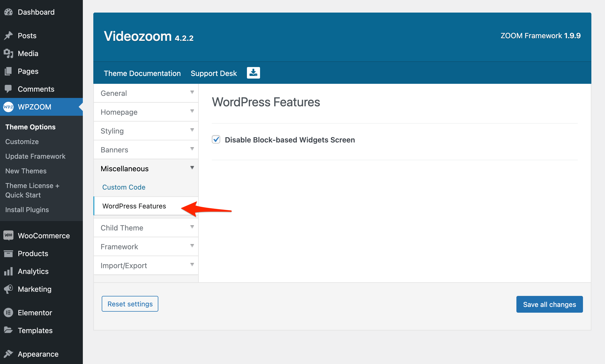Image resolution: width=605 pixels, height=364 pixels.
Task: Click the WPZOOM menu label
Action: coord(35,107)
